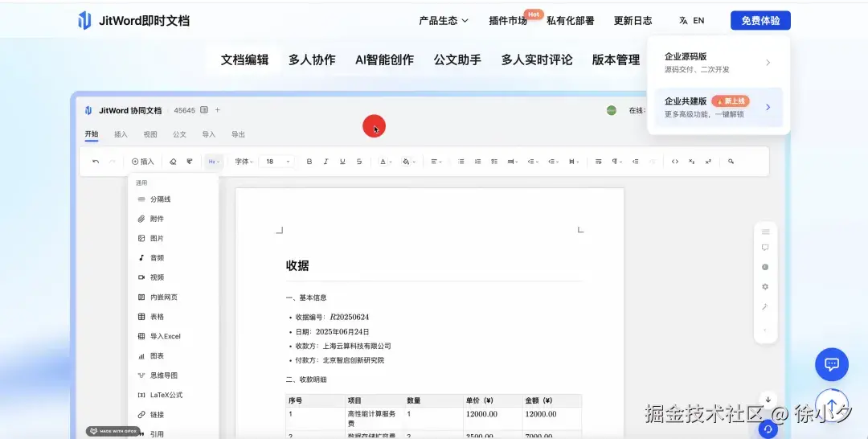This screenshot has height=439, width=868.
Task: Click the decrease indent icon near the code button
Action: pyautogui.click(x=636, y=162)
